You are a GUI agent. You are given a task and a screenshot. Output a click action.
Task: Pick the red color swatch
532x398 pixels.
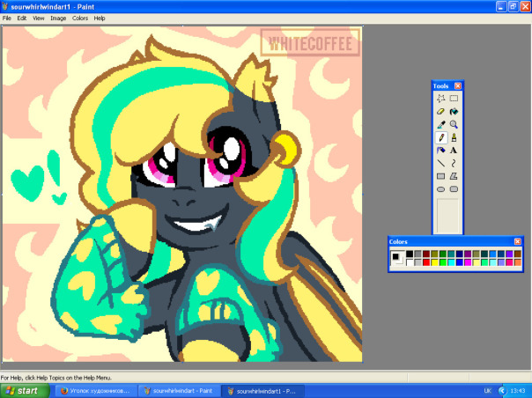(426, 262)
